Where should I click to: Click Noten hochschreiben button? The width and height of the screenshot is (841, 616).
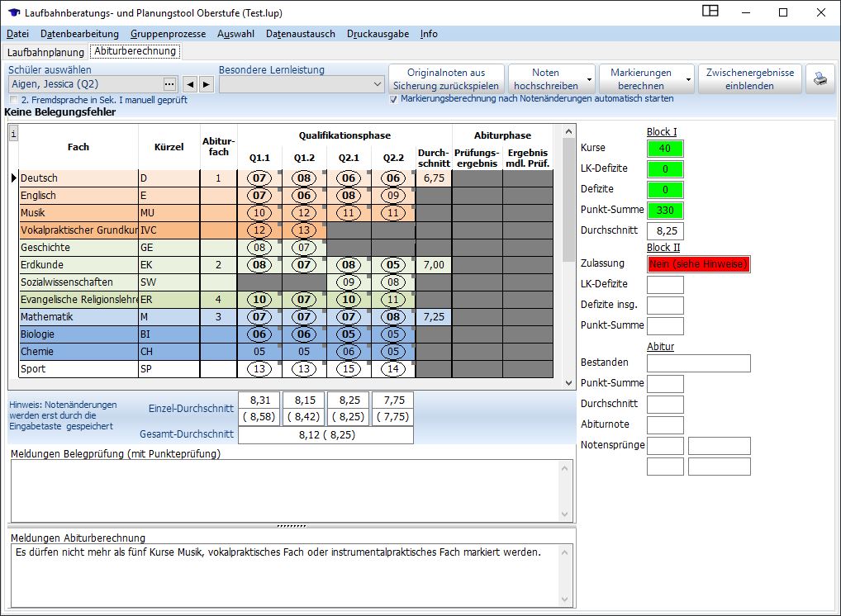point(546,79)
